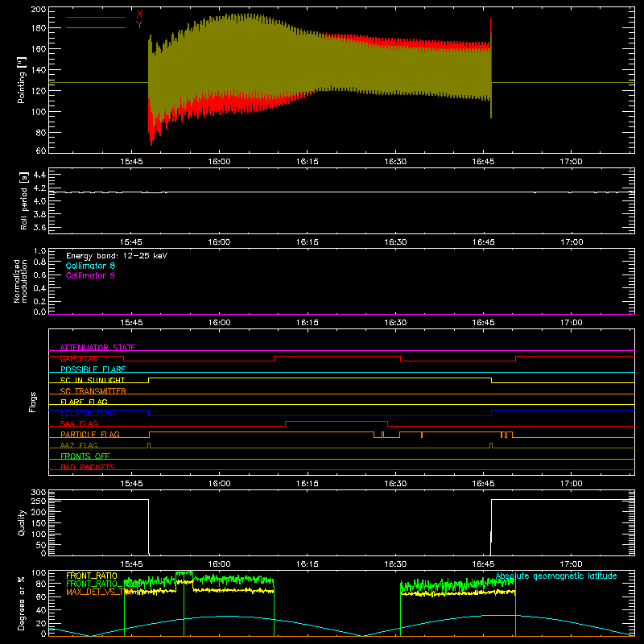Click the Absolute geomagnetic latitude label

(556, 576)
